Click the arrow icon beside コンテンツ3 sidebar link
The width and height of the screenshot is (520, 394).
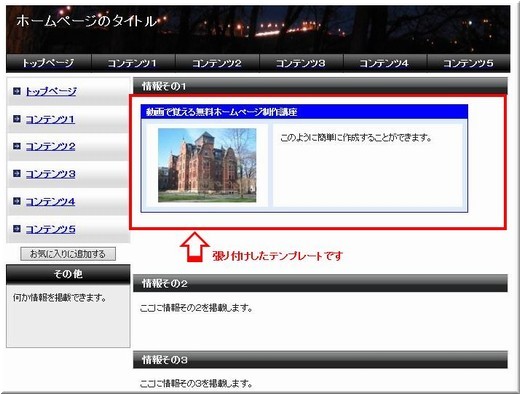17,173
